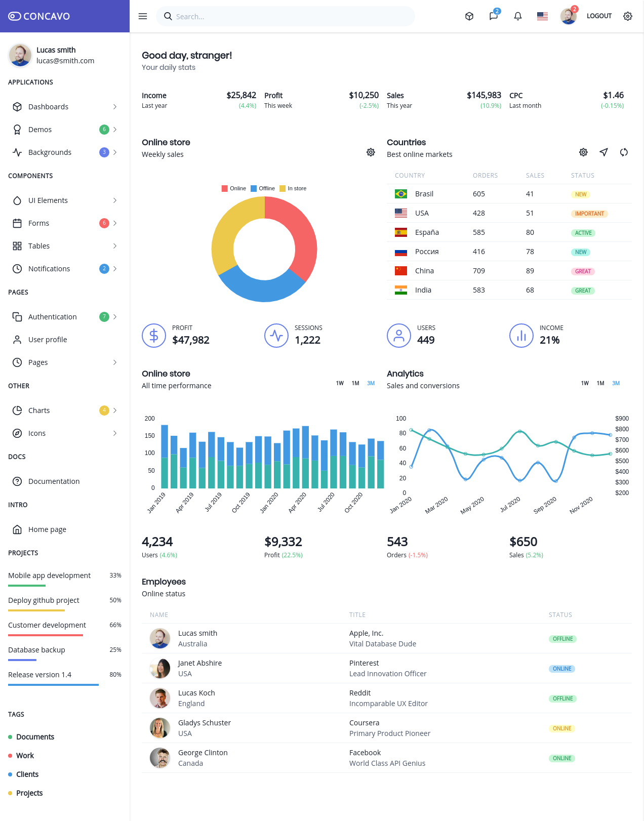Screen dimensions: 644x821
Task: Expand Dashboards chevron
Action: pos(115,107)
